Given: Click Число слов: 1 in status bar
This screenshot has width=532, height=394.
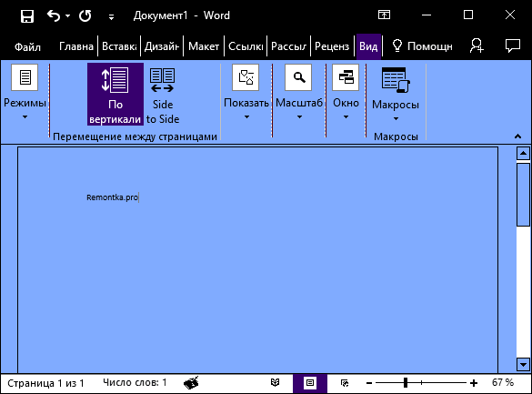Looking at the screenshot, I should click(x=135, y=383).
